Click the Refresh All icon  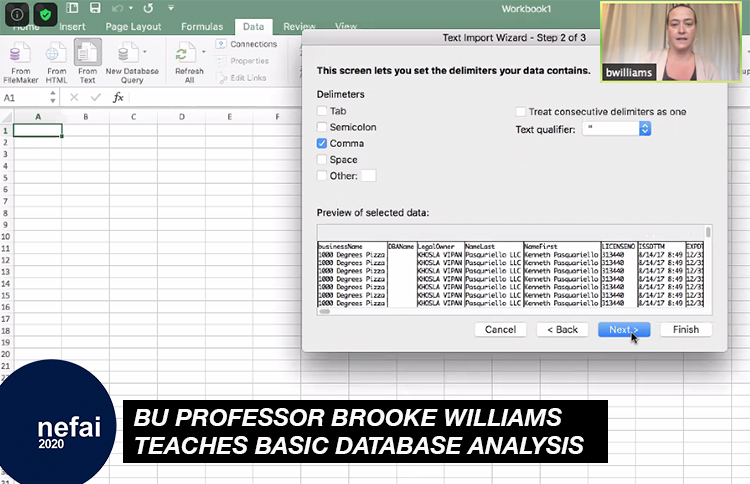[x=187, y=53]
